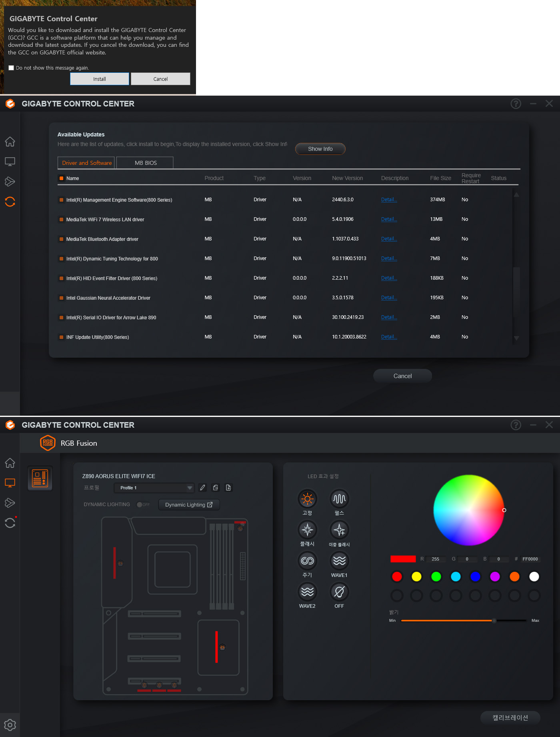Click the hex color FF0000 field

click(530, 559)
